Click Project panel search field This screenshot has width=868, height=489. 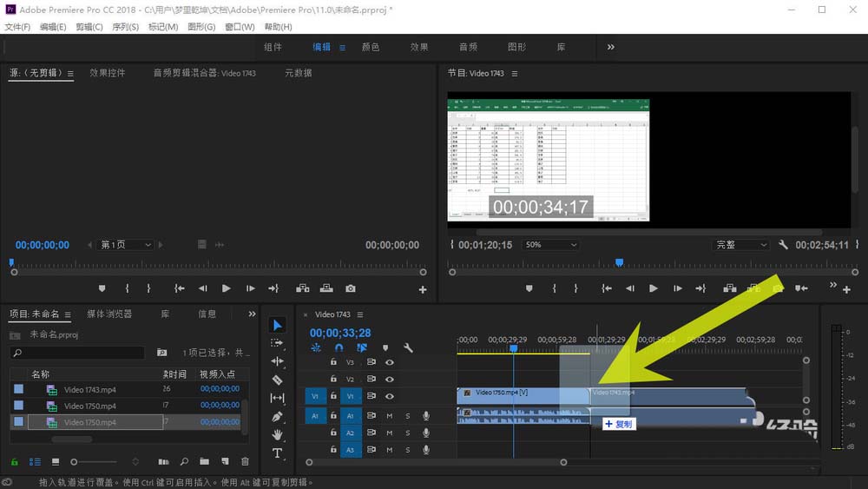77,353
